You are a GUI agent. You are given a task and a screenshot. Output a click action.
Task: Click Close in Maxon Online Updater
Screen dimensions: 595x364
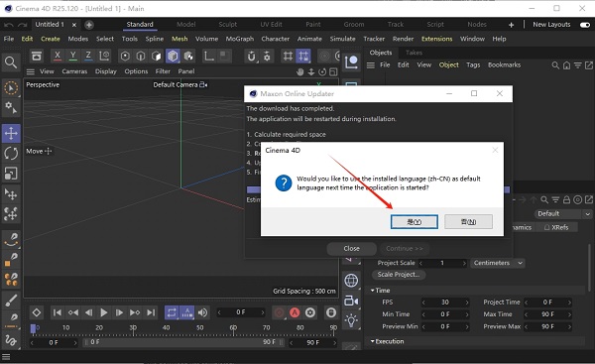pyautogui.click(x=351, y=249)
